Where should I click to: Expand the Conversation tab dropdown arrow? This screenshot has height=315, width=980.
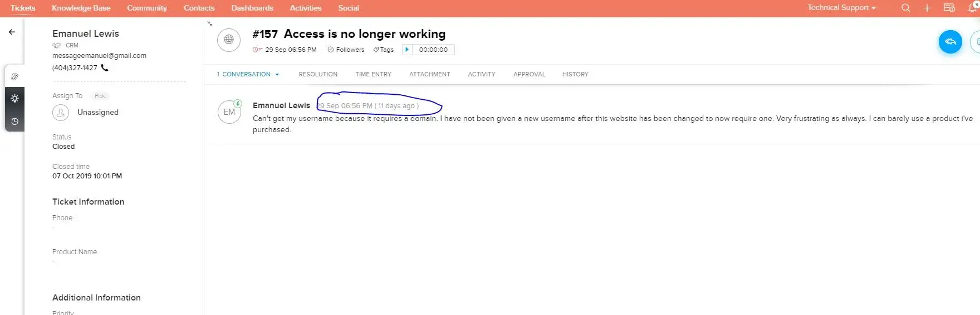[277, 74]
